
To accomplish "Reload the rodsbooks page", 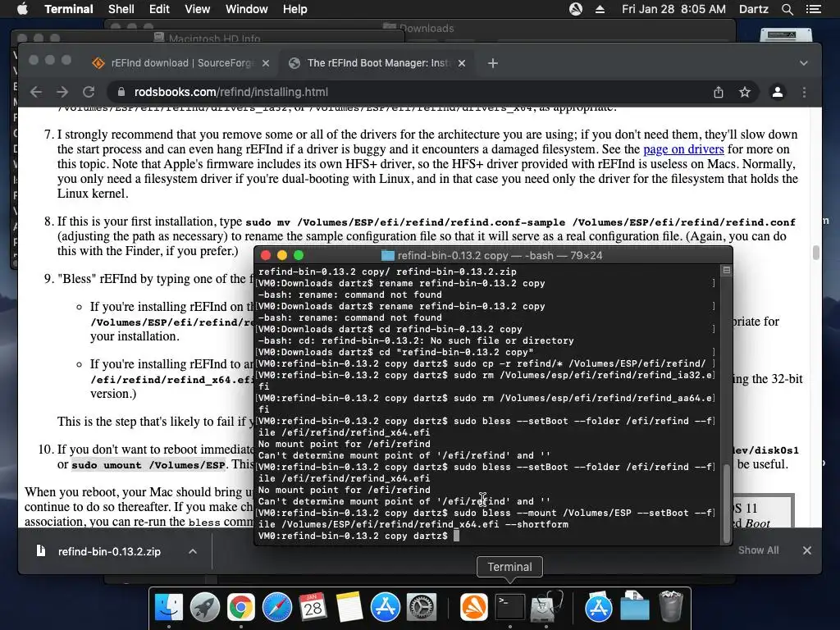I will [x=89, y=92].
